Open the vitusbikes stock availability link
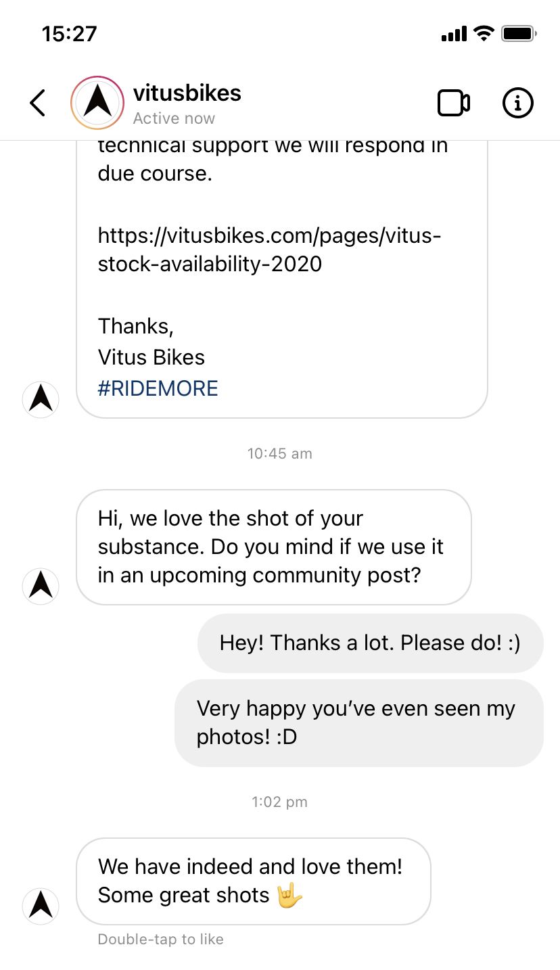Screen dimensions: 560x970 click(x=269, y=250)
